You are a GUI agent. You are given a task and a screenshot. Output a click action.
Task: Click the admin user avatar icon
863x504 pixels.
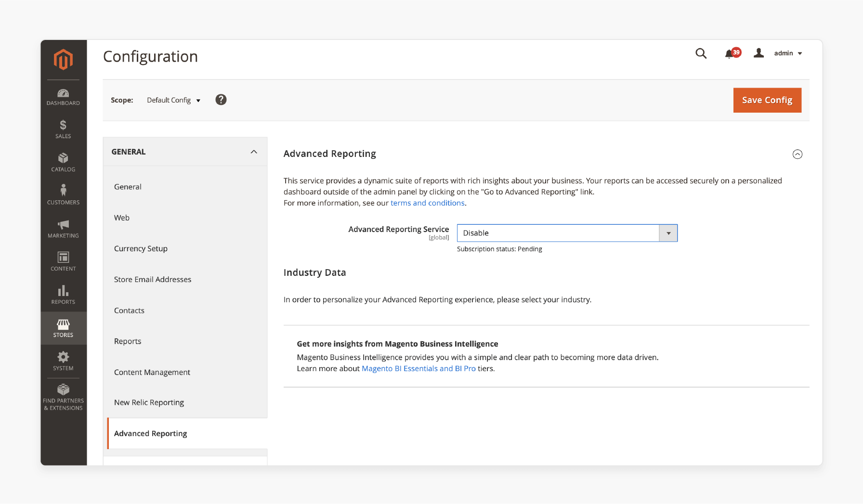759,53
